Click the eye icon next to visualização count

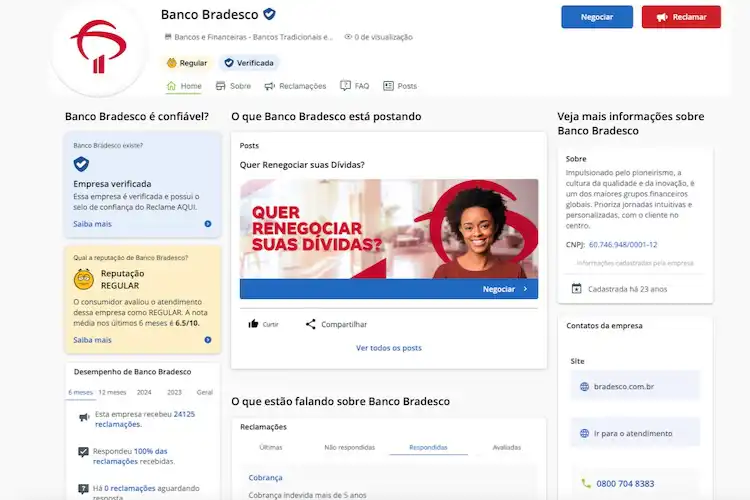pyautogui.click(x=348, y=37)
